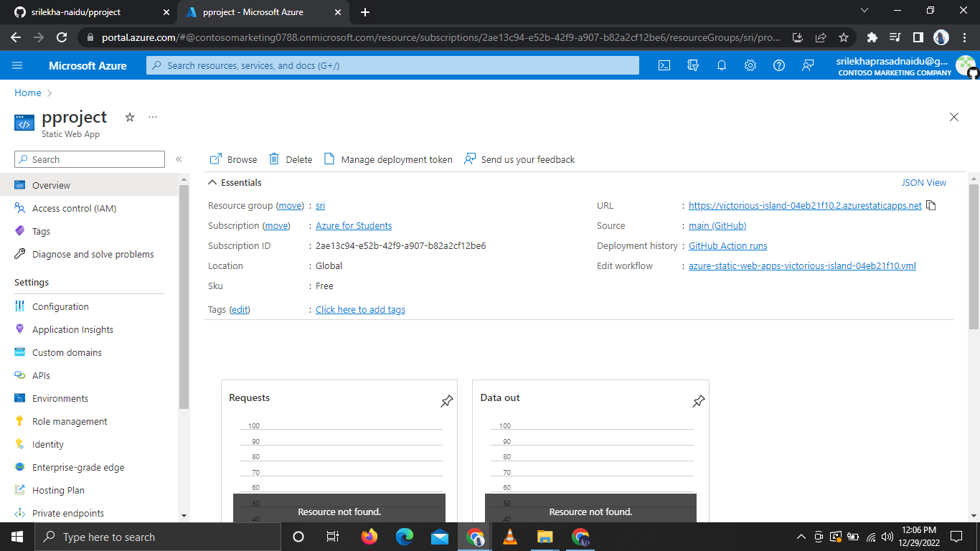Image resolution: width=980 pixels, height=551 pixels.
Task: Pin the Data out chart
Action: pyautogui.click(x=698, y=402)
